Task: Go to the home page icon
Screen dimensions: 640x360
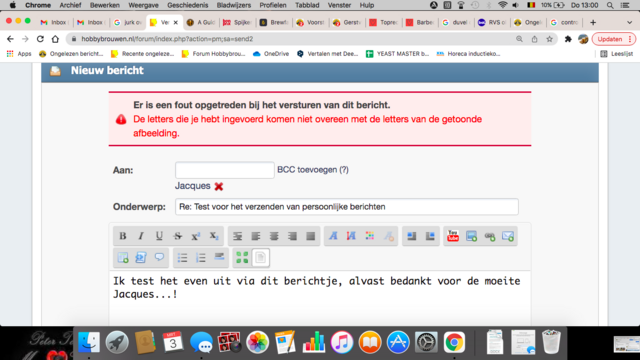Action: (55, 39)
